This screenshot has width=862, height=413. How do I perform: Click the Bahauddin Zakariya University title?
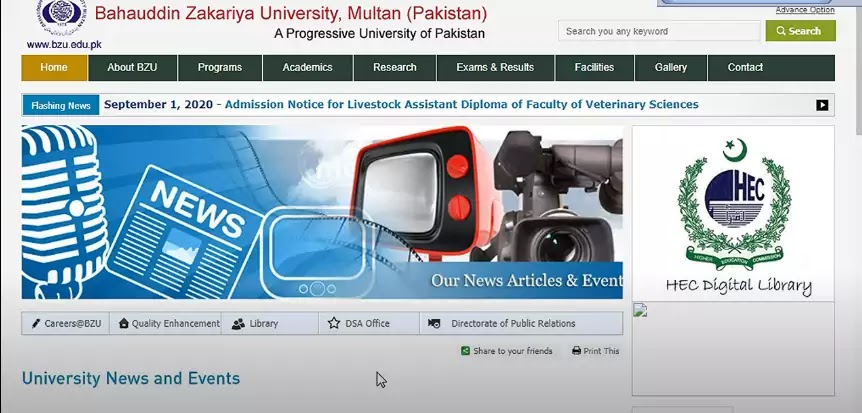click(x=290, y=13)
